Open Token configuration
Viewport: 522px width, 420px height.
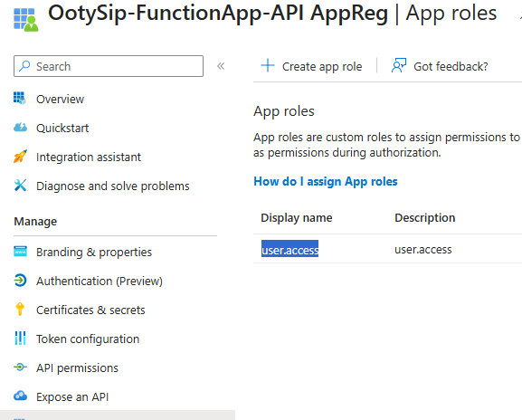(88, 339)
